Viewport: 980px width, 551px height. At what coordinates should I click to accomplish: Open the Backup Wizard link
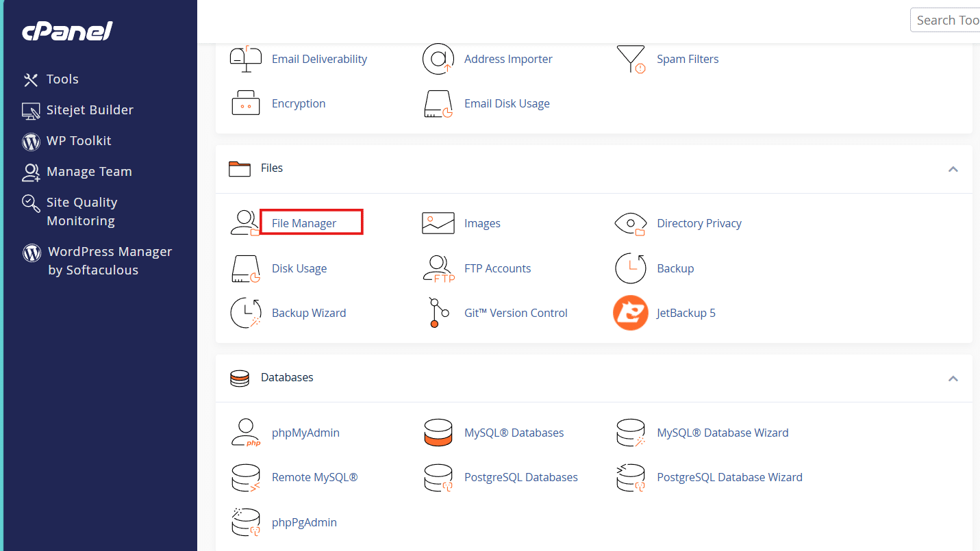tap(309, 313)
